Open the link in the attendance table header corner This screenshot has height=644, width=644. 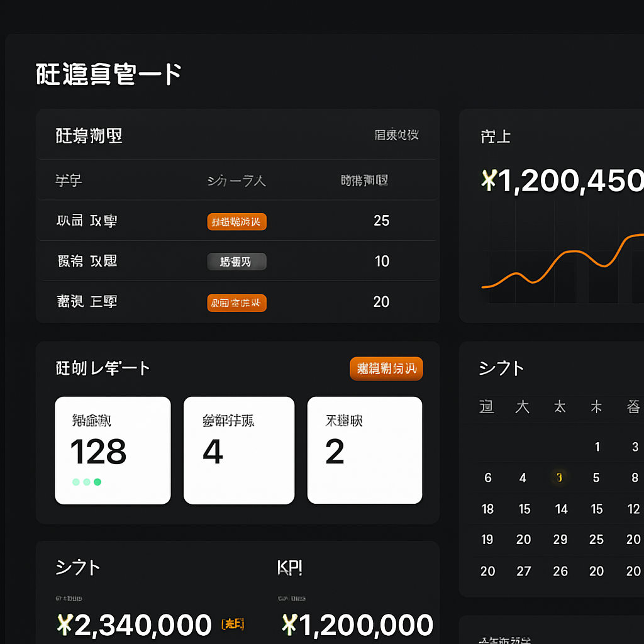(396, 135)
